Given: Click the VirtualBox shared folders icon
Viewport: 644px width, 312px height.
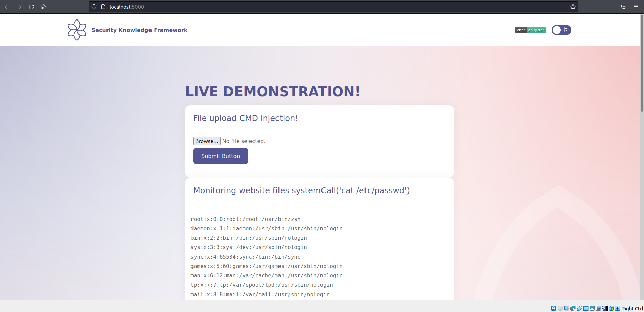Looking at the screenshot, I should 586,308.
